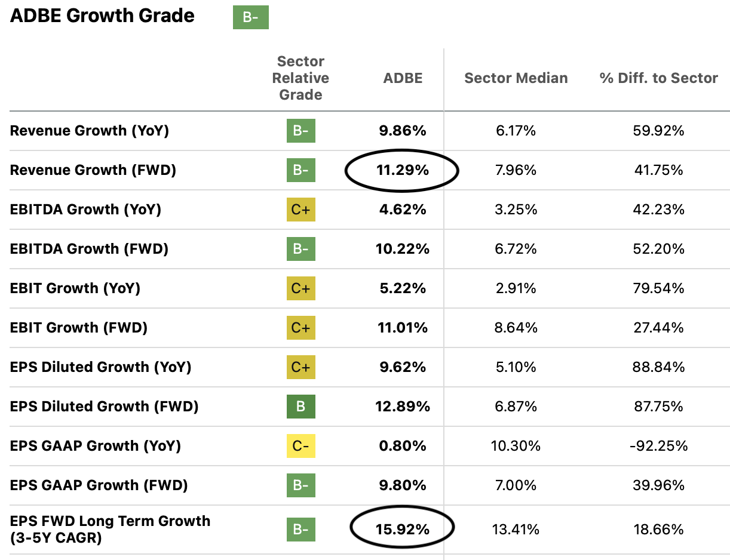
Task: Click the EPS Diluted Growth (FWD) B grade badge
Action: (x=300, y=407)
